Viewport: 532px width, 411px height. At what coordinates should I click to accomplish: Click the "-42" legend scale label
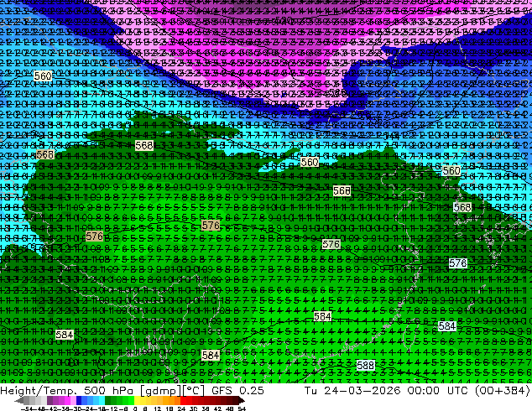point(53,408)
